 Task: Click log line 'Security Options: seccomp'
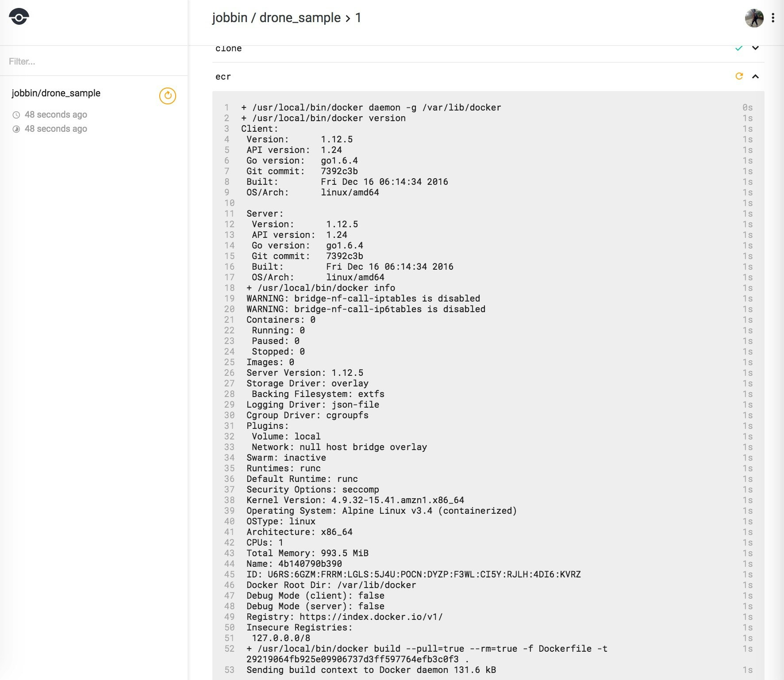(313, 489)
